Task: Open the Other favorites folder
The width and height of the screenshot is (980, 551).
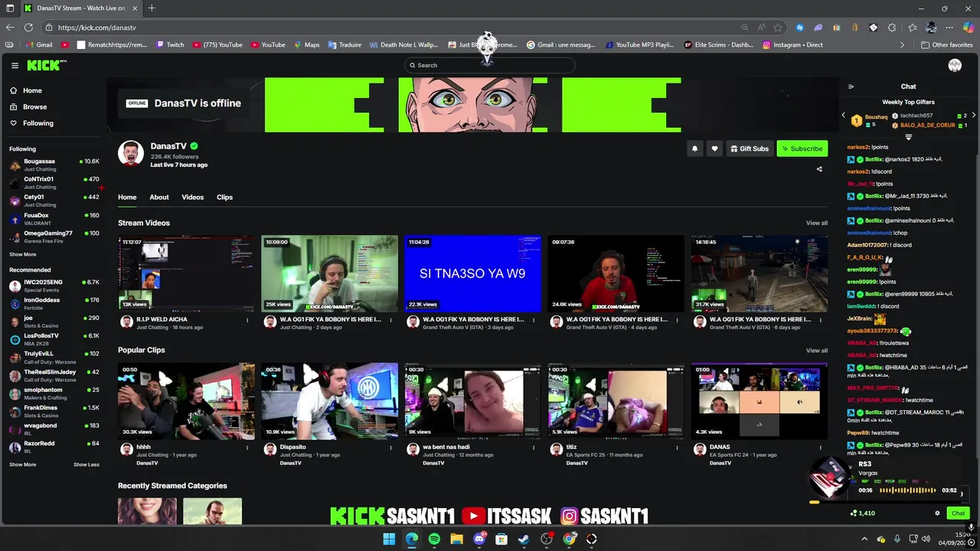Action: click(947, 45)
